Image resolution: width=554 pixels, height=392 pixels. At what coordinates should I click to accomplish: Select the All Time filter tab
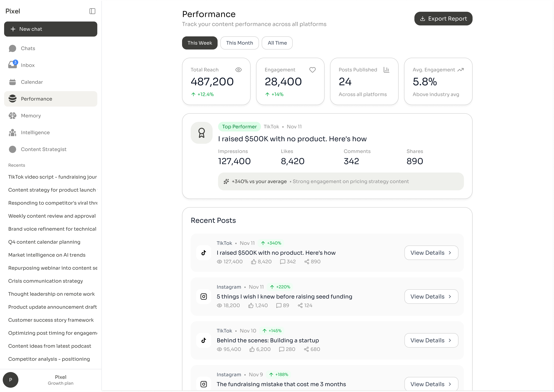click(x=277, y=43)
